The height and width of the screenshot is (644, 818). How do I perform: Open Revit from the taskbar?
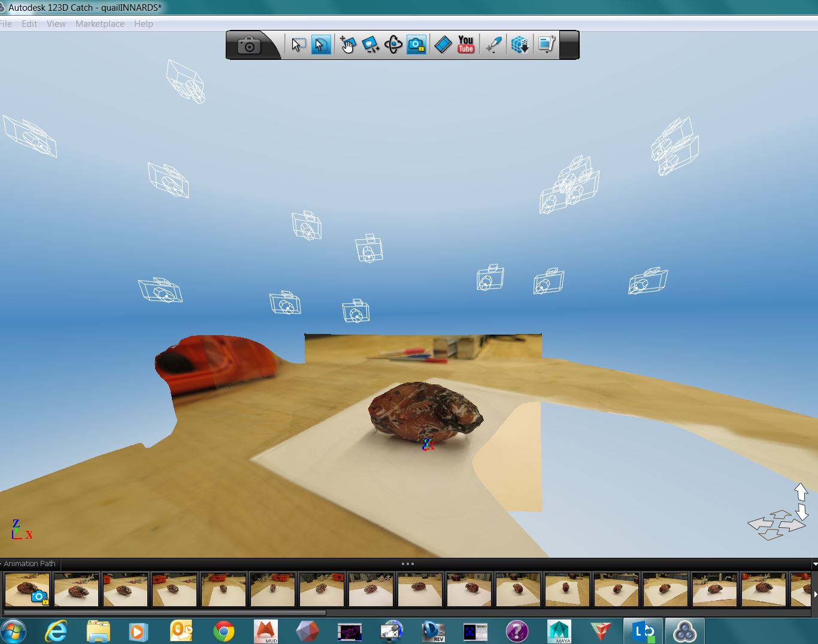coord(434,631)
